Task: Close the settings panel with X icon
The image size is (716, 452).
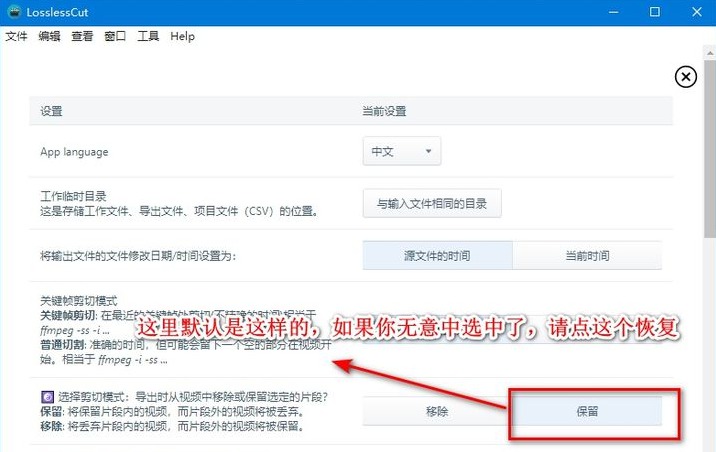Action: (x=685, y=77)
